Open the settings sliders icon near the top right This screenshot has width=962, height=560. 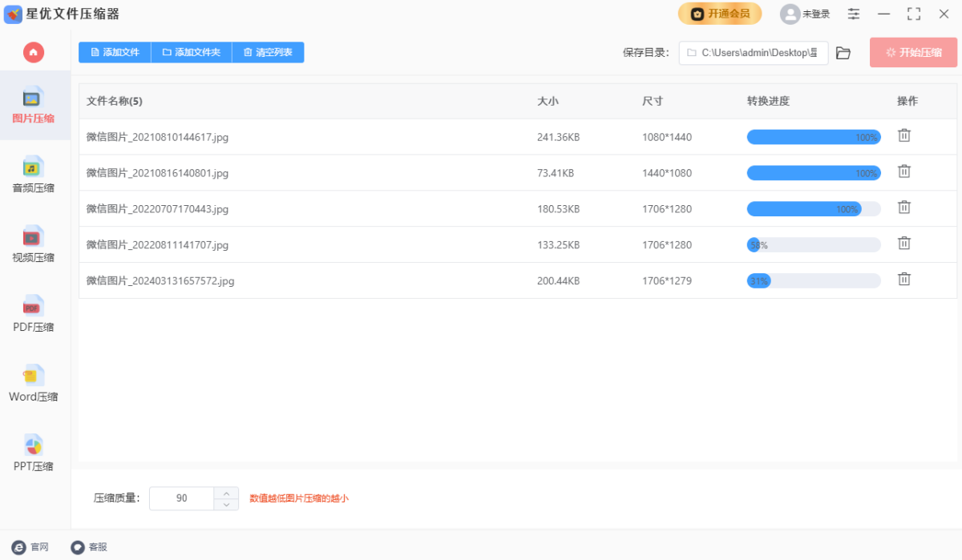(853, 14)
